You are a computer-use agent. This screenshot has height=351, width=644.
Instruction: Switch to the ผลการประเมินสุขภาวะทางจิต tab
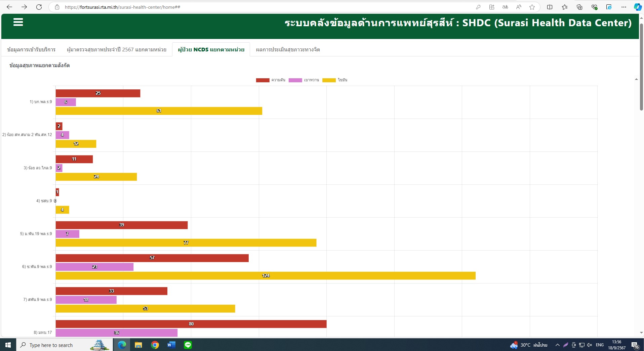coord(288,50)
